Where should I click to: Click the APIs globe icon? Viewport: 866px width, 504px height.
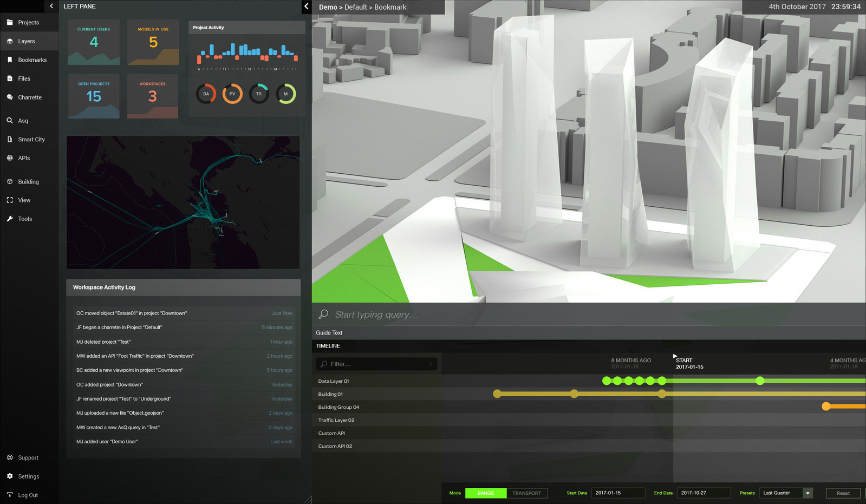(x=10, y=158)
